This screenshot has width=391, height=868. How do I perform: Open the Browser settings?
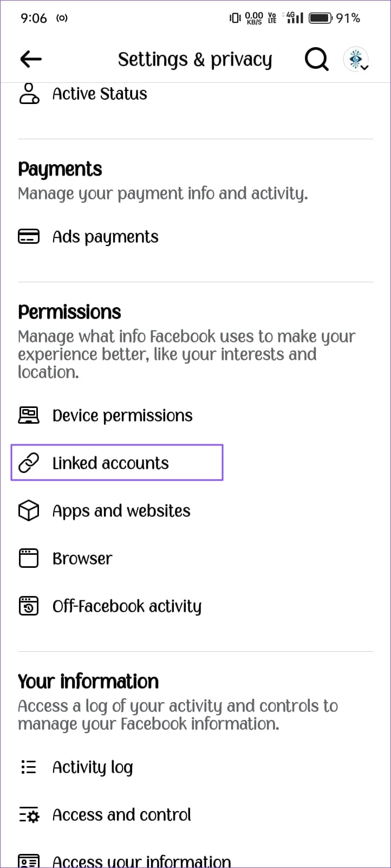pos(82,558)
